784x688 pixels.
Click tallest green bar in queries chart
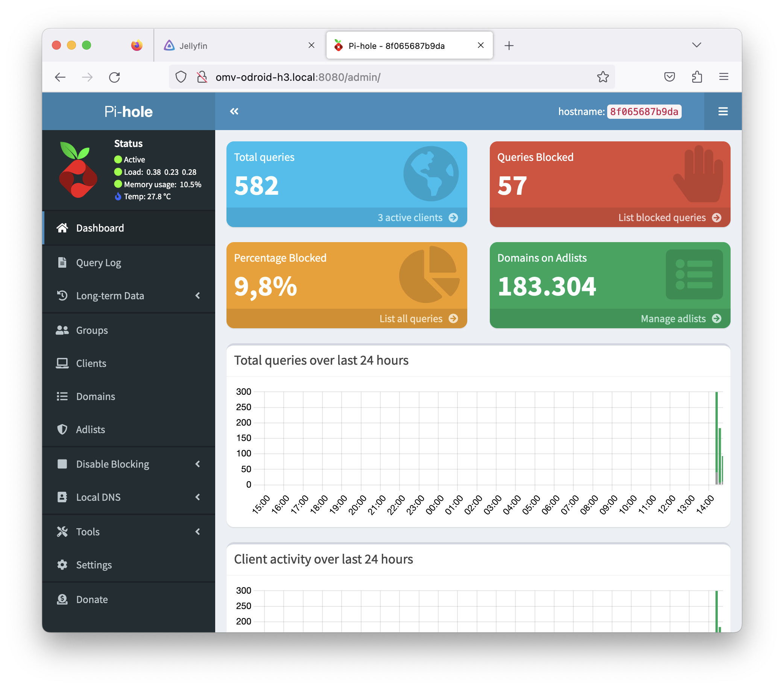pos(716,433)
